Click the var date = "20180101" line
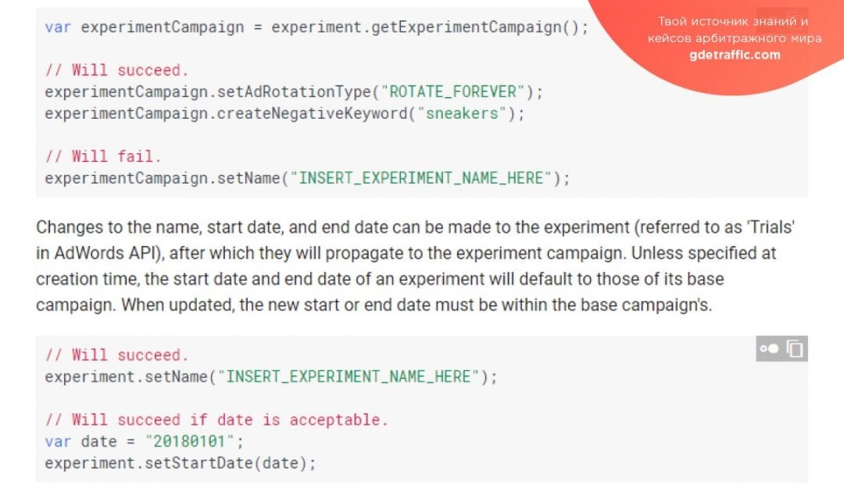This screenshot has width=844, height=504. (145, 441)
